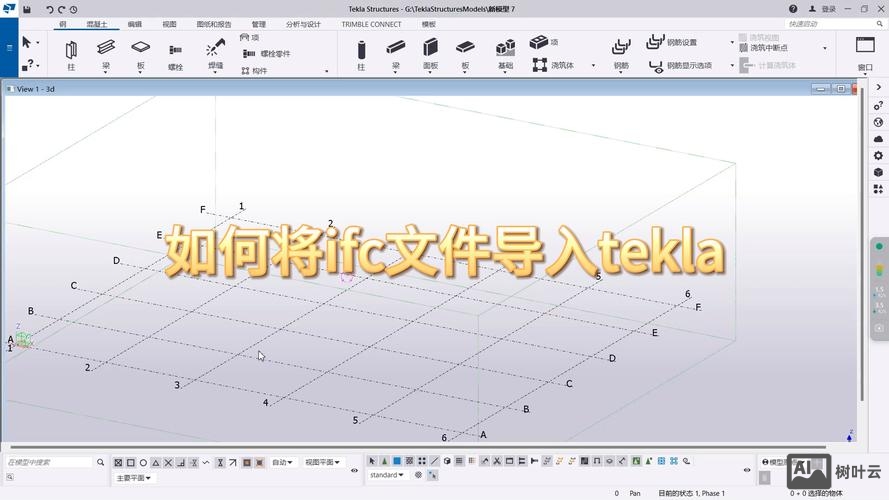This screenshot has height=500, width=889.
Task: Create a steel column with the 柱 tool
Action: [x=71, y=55]
